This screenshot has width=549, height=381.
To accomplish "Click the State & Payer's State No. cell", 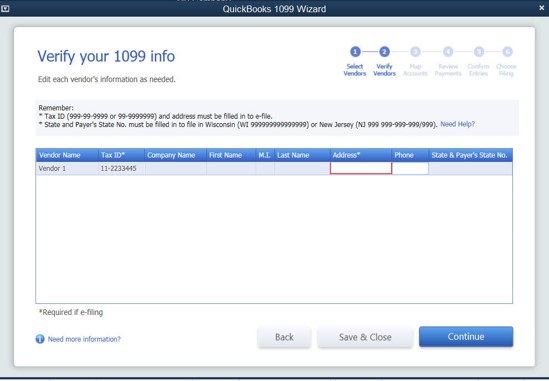I will 471,168.
